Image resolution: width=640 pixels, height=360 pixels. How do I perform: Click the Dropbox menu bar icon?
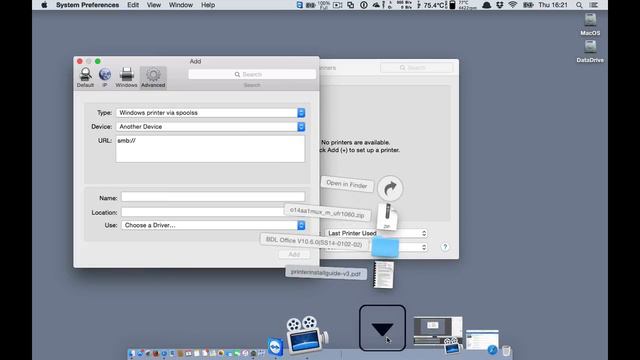[500, 5]
